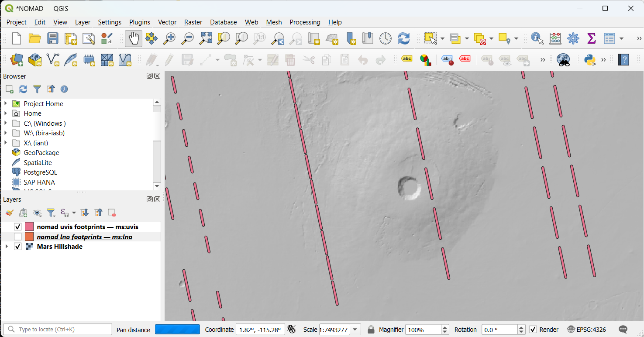Click the New Shapefile Layer icon
The width and height of the screenshot is (644, 337).
point(53,60)
